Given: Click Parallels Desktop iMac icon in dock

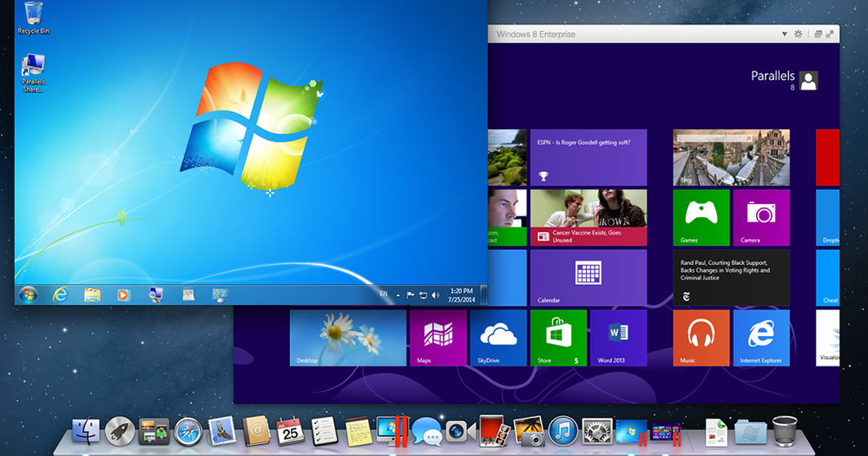Looking at the screenshot, I should (x=392, y=431).
